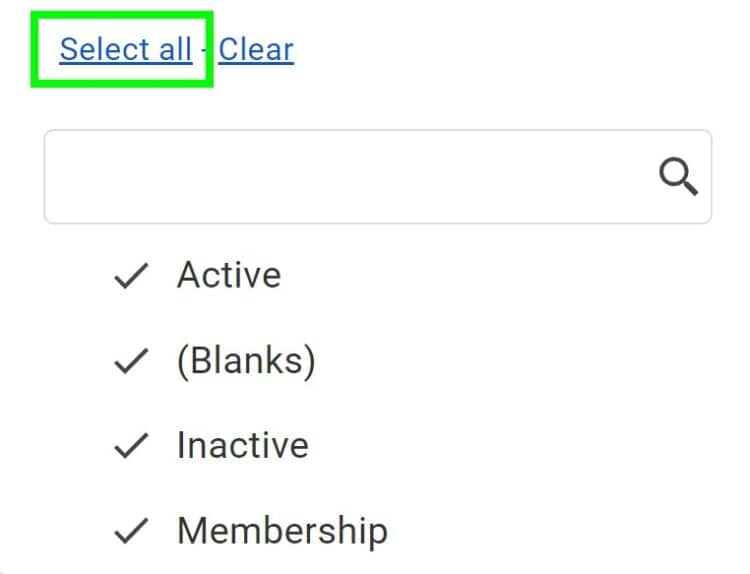This screenshot has width=750, height=574.
Task: Click the checkmark icon beside Active
Action: (x=131, y=276)
